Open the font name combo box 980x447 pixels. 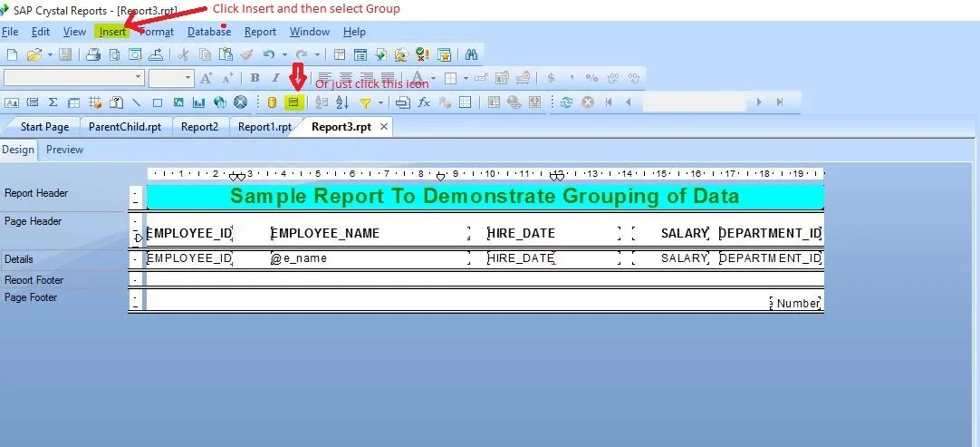[x=73, y=78]
